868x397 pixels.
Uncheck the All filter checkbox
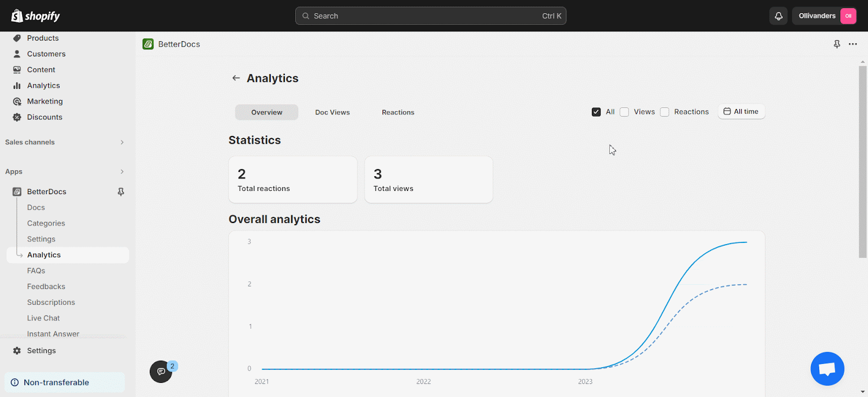[x=596, y=112]
